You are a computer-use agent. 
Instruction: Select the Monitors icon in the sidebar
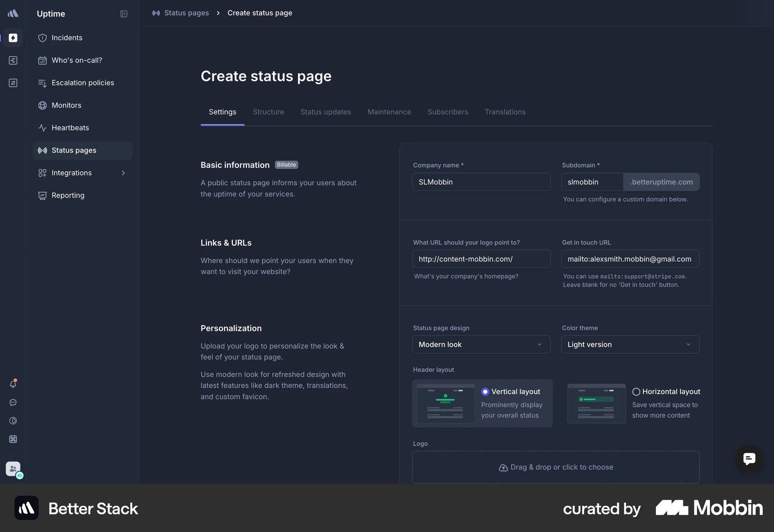(x=42, y=105)
